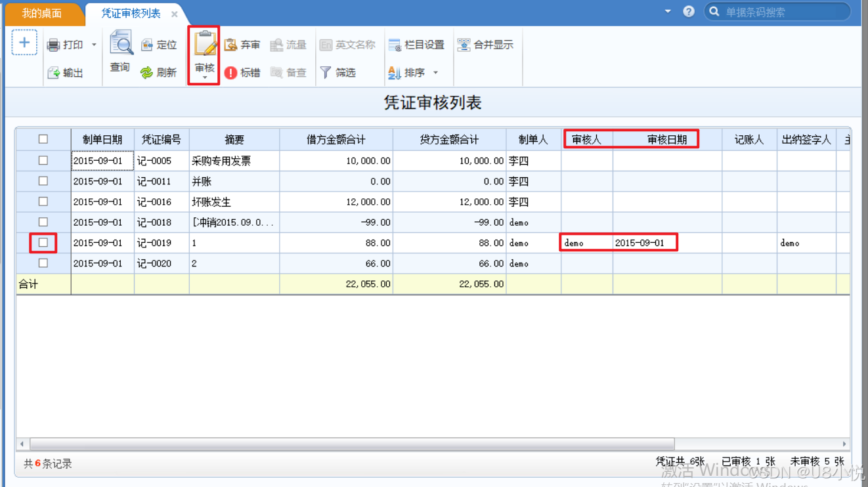Toggle the select-all header checkbox
Image resolution: width=868 pixels, height=487 pixels.
pos(43,139)
